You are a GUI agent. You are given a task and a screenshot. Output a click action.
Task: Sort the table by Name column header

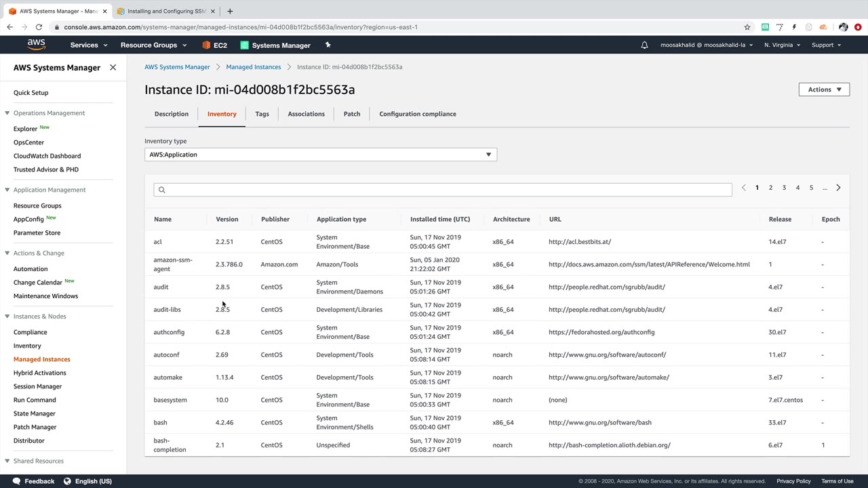point(163,220)
